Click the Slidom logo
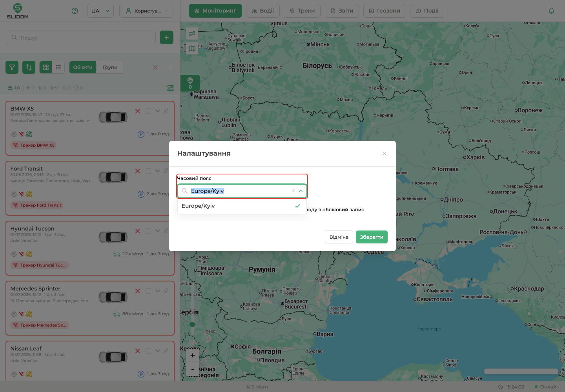The width and height of the screenshot is (565, 392). point(18,11)
